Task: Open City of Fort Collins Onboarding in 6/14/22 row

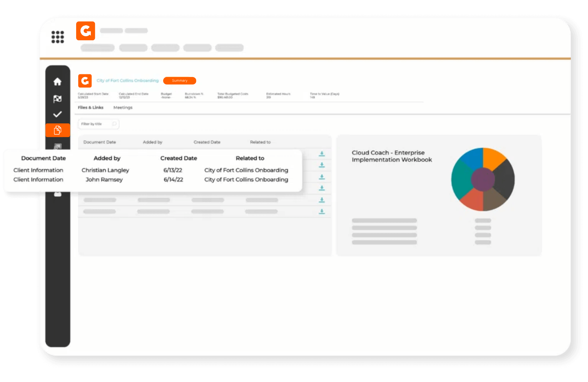Action: pos(246,180)
